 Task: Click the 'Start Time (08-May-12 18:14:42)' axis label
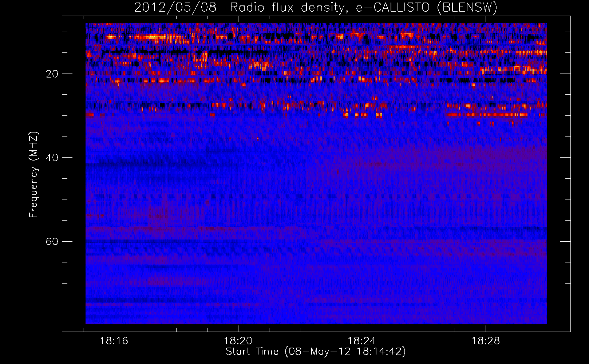coord(316,352)
